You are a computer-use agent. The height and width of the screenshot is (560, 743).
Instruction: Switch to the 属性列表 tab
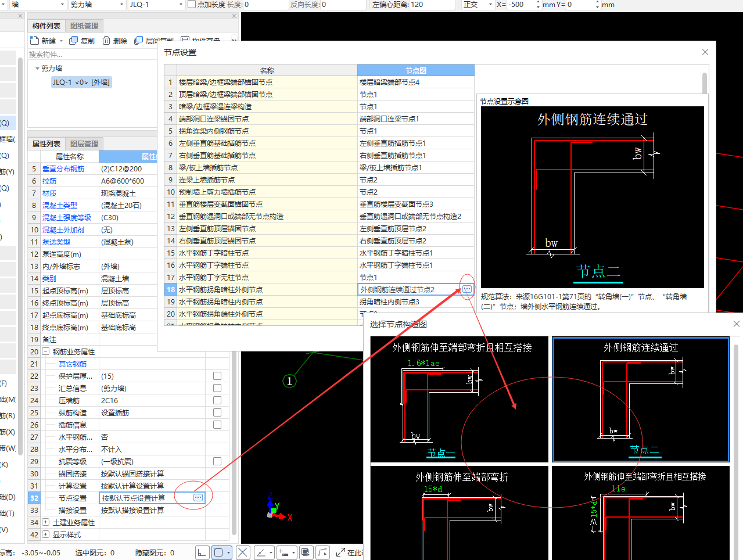click(46, 143)
